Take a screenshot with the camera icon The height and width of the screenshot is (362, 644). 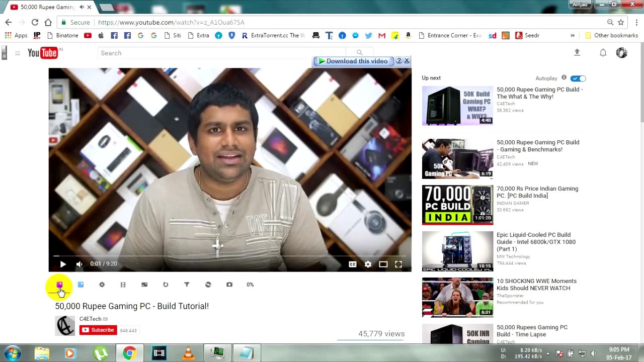coord(229,285)
